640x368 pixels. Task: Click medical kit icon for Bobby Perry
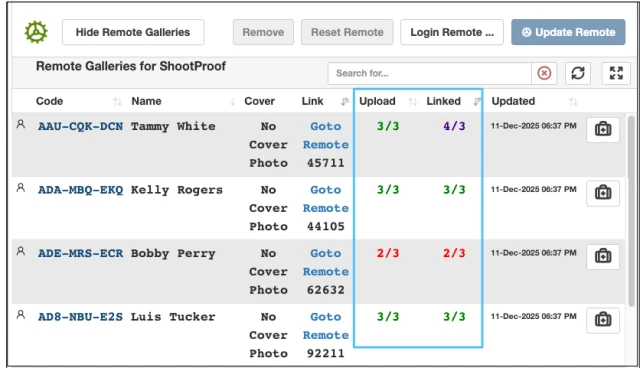coord(603,257)
